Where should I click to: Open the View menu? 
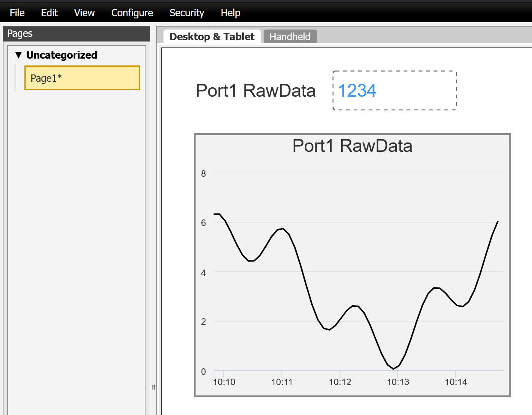[x=84, y=13]
